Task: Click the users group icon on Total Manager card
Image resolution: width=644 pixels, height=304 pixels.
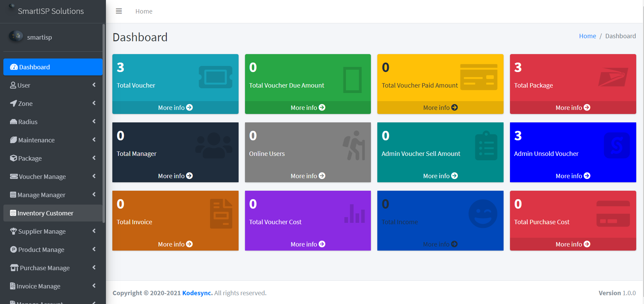Action: pyautogui.click(x=214, y=145)
